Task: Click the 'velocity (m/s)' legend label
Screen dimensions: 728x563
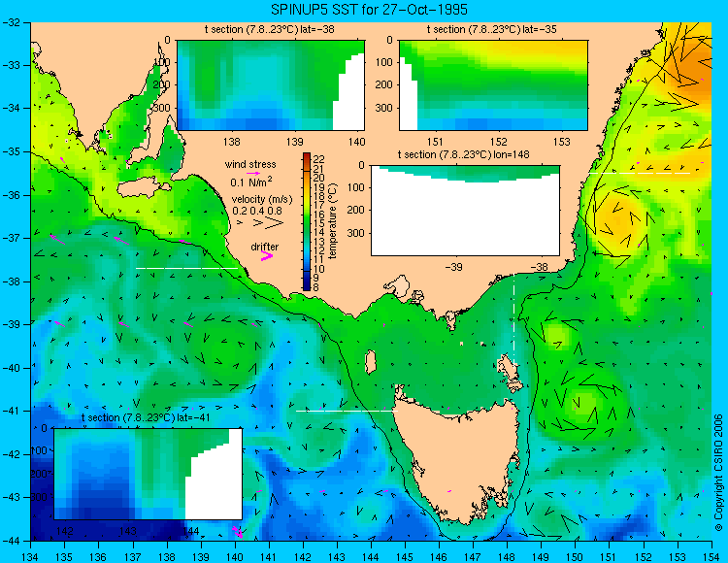Action: coord(262,200)
